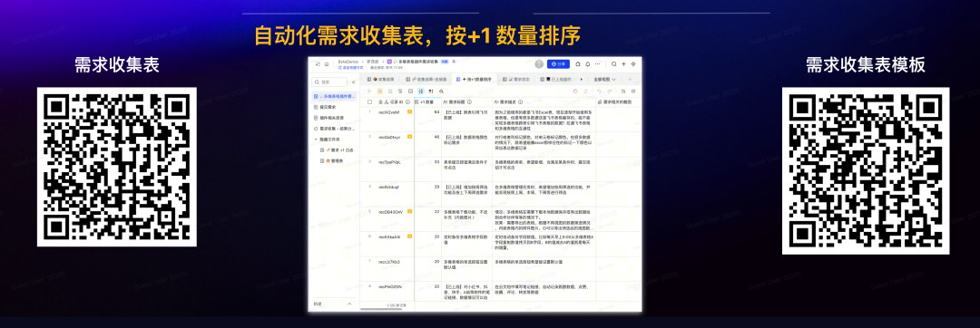Open the notification bell icon
Viewport: 980px width, 328px height.
coord(587,64)
